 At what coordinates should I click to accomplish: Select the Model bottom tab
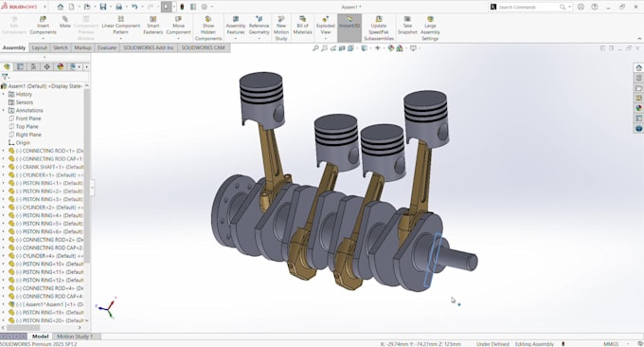tap(40, 337)
